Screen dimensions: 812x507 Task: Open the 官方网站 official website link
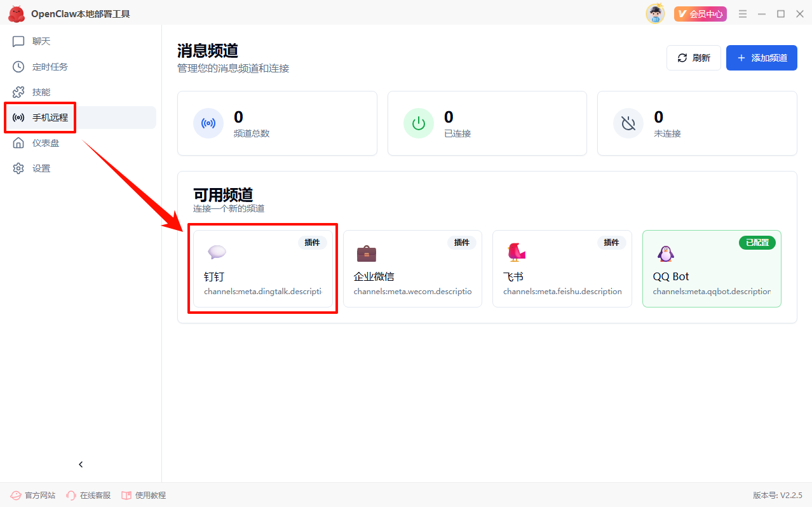[33, 495]
